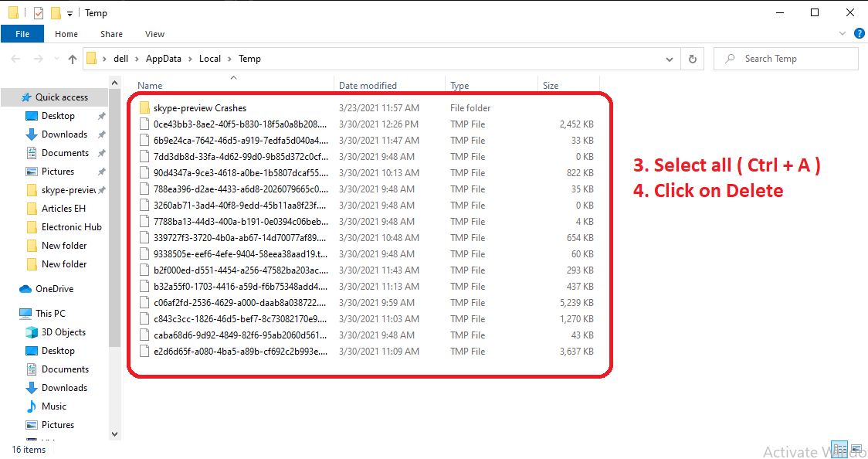Screen dimensions: 868x459
Task: Switch to Details view button in status bar
Action: (x=839, y=448)
